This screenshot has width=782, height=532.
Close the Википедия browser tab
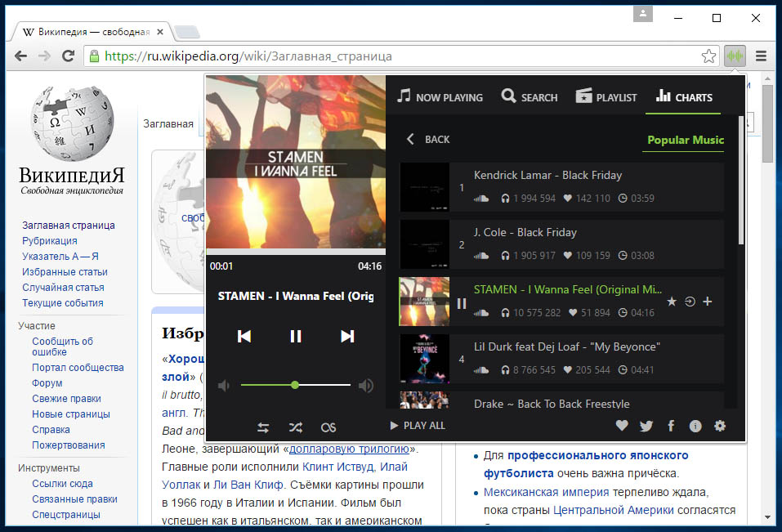click(x=159, y=32)
